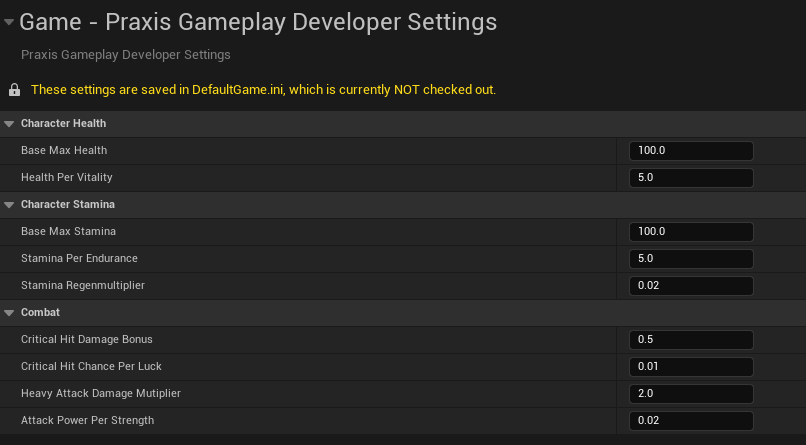Click the Critical Hit Chance Per Luck label

click(91, 366)
